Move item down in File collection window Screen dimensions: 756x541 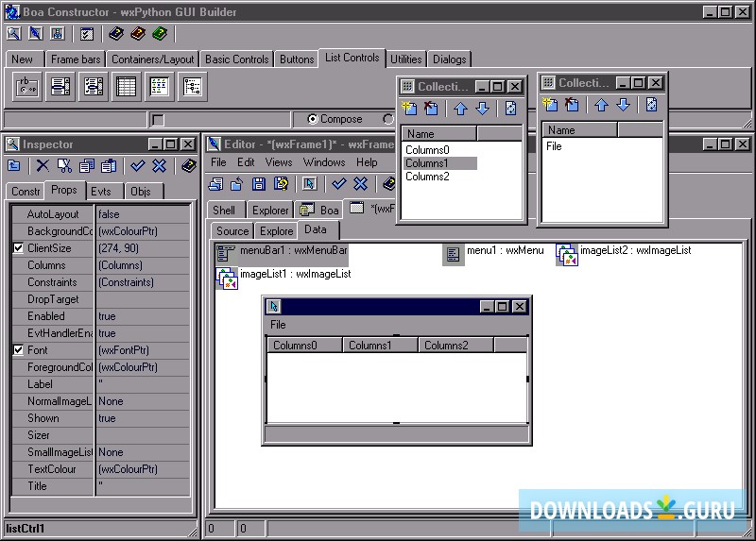click(624, 105)
